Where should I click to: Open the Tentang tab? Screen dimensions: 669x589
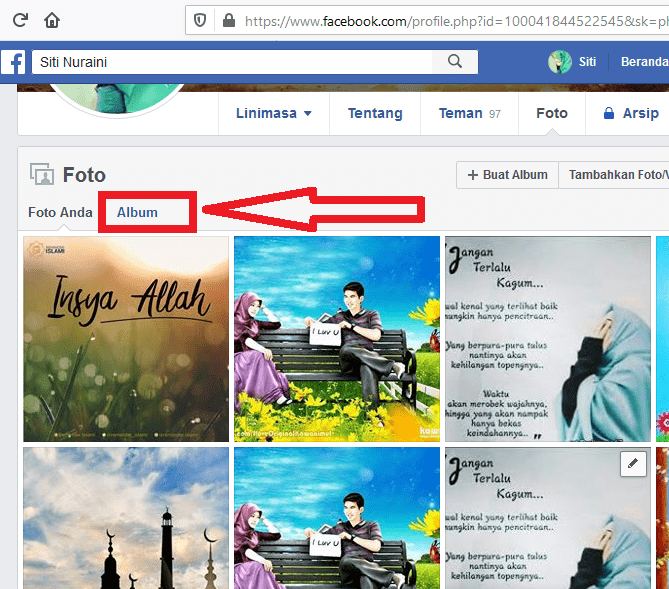tap(375, 114)
